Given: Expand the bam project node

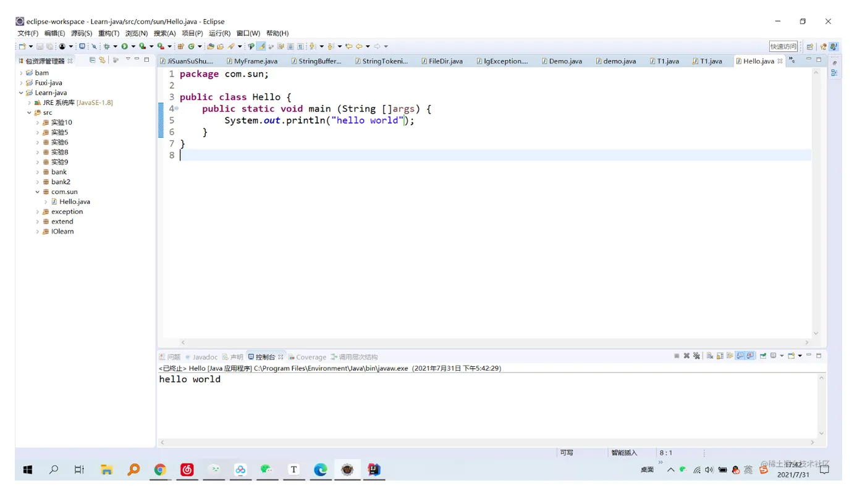Looking at the screenshot, I should pyautogui.click(x=21, y=73).
